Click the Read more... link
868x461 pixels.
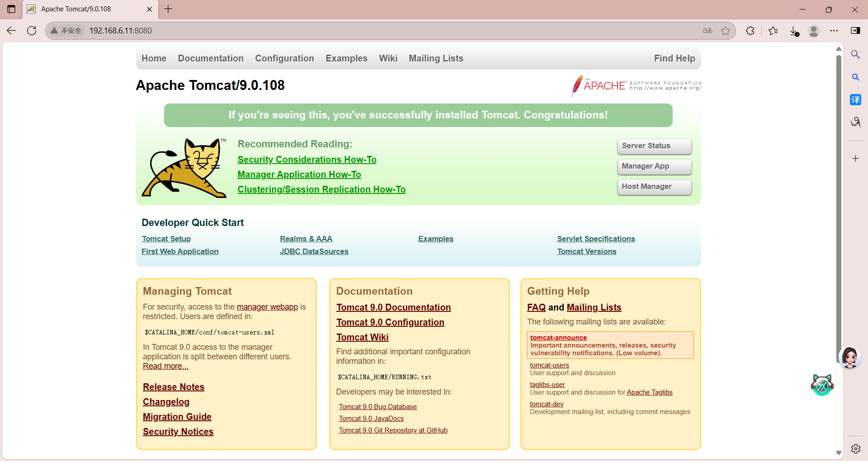pyautogui.click(x=165, y=366)
